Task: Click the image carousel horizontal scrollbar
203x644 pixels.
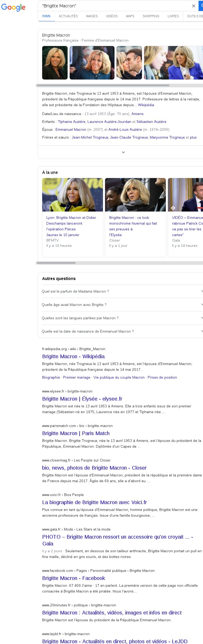Action: (x=103, y=85)
